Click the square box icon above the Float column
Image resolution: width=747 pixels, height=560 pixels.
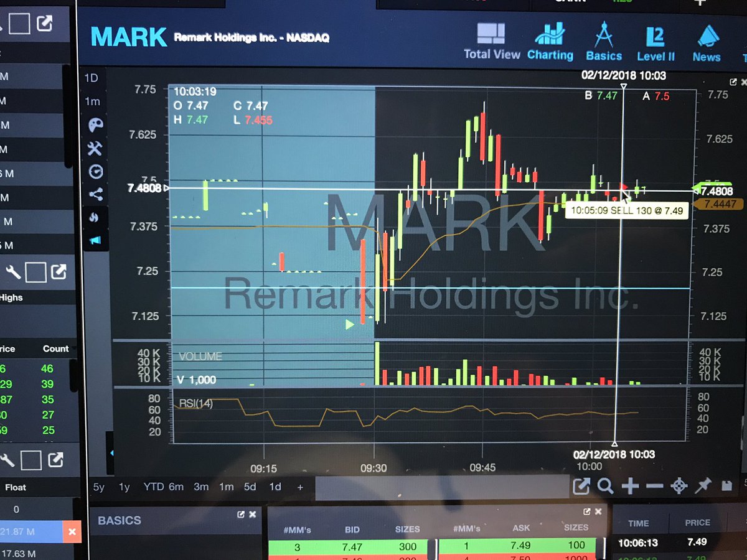(31, 460)
